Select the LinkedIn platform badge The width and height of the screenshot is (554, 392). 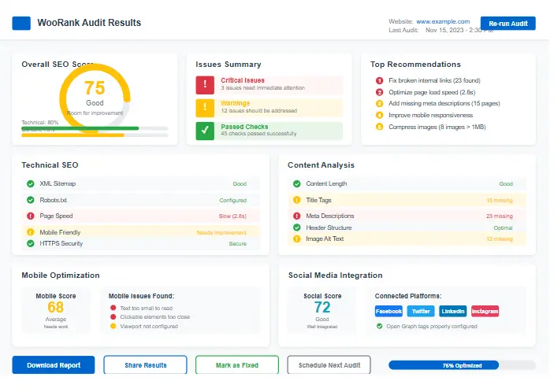(452, 311)
